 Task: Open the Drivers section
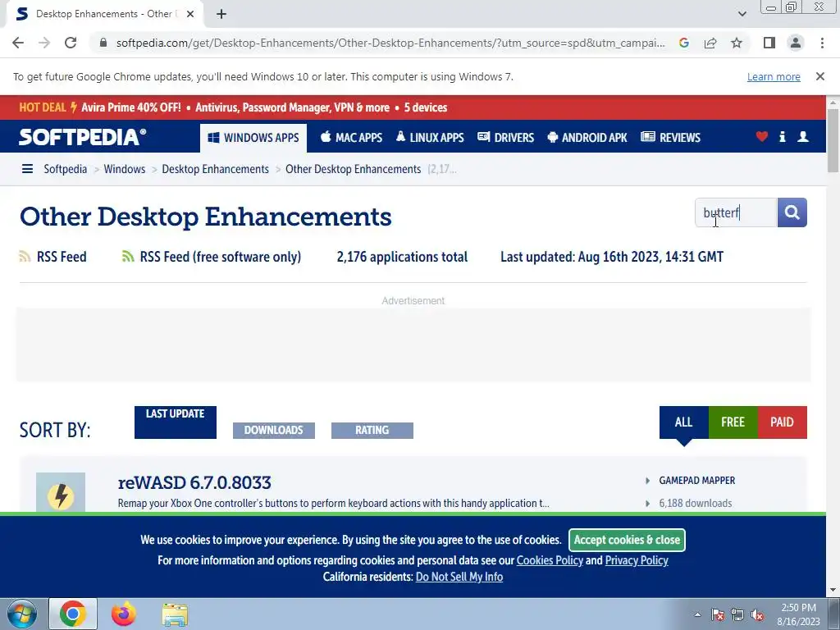tap(505, 138)
